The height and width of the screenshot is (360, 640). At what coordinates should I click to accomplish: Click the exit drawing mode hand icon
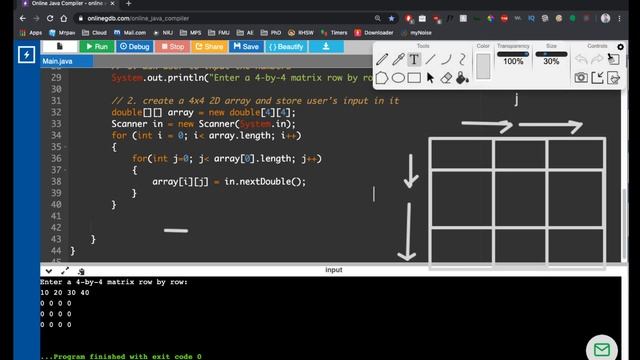613,78
